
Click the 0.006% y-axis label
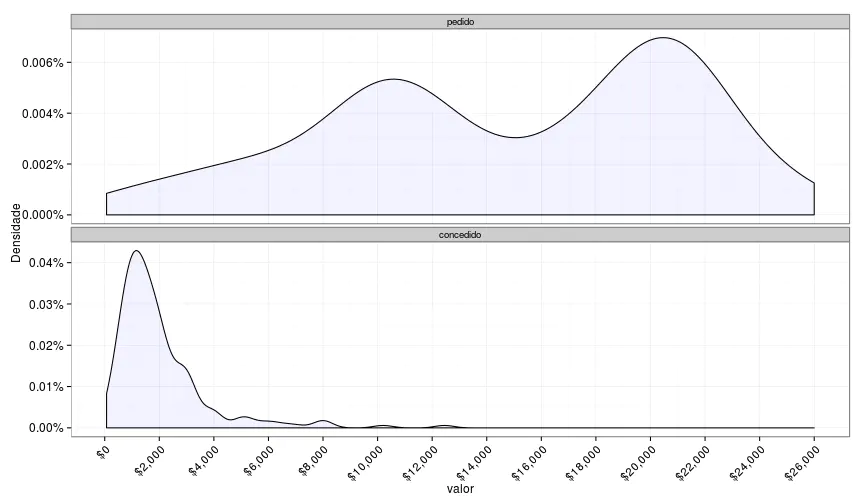coord(43,63)
